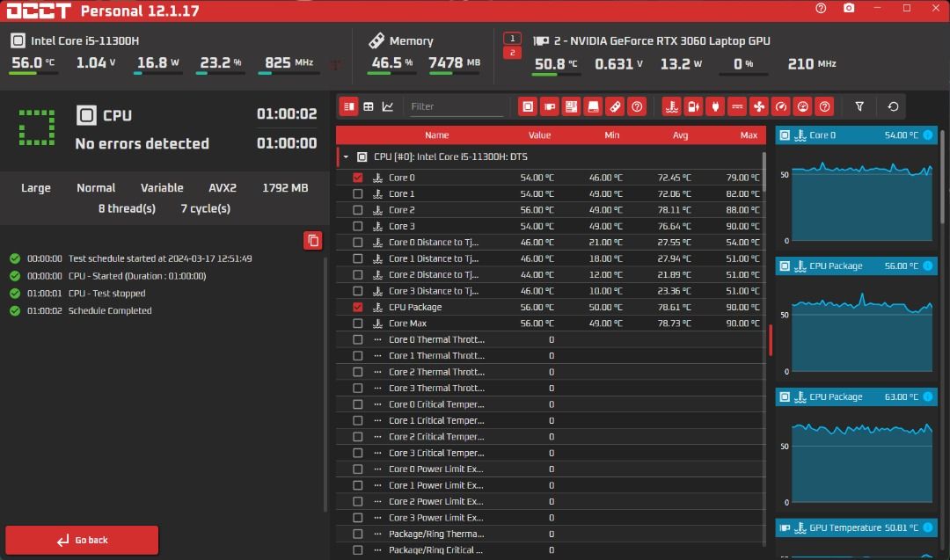The image size is (950, 560).
Task: Open the help question mark in title bar
Action: pyautogui.click(x=821, y=9)
